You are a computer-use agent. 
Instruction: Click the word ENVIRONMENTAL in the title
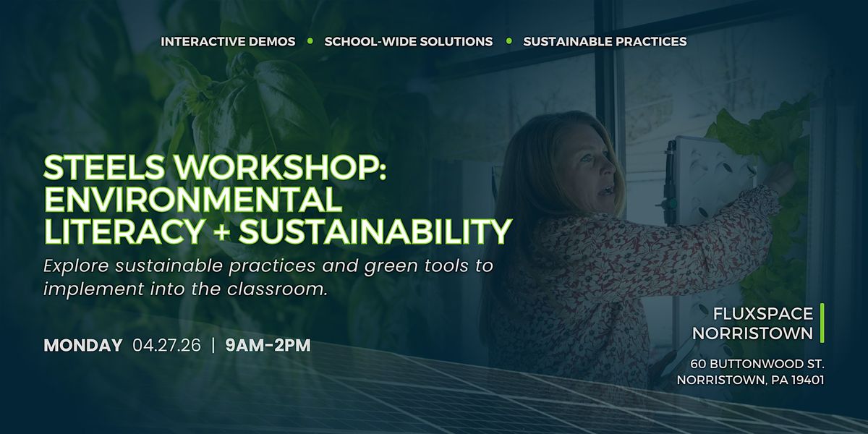pyautogui.click(x=192, y=200)
